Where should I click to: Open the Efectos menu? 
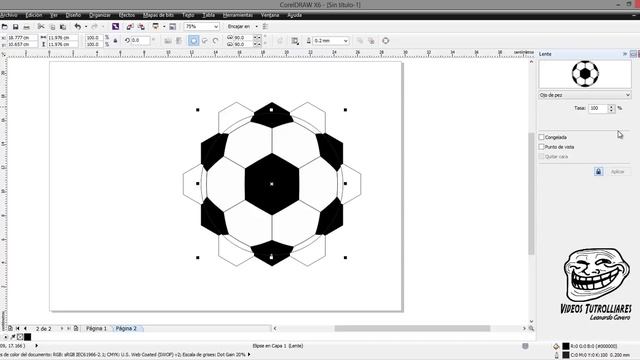(x=127, y=15)
